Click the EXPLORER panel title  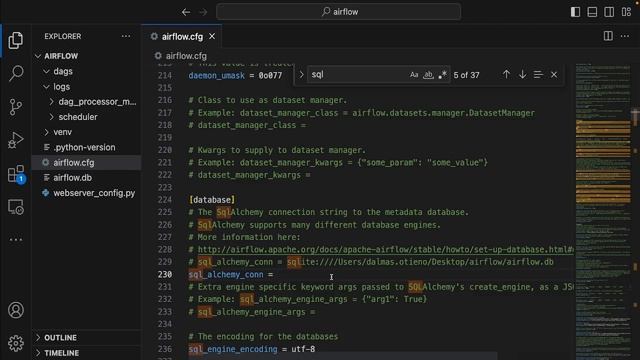pyautogui.click(x=62, y=36)
